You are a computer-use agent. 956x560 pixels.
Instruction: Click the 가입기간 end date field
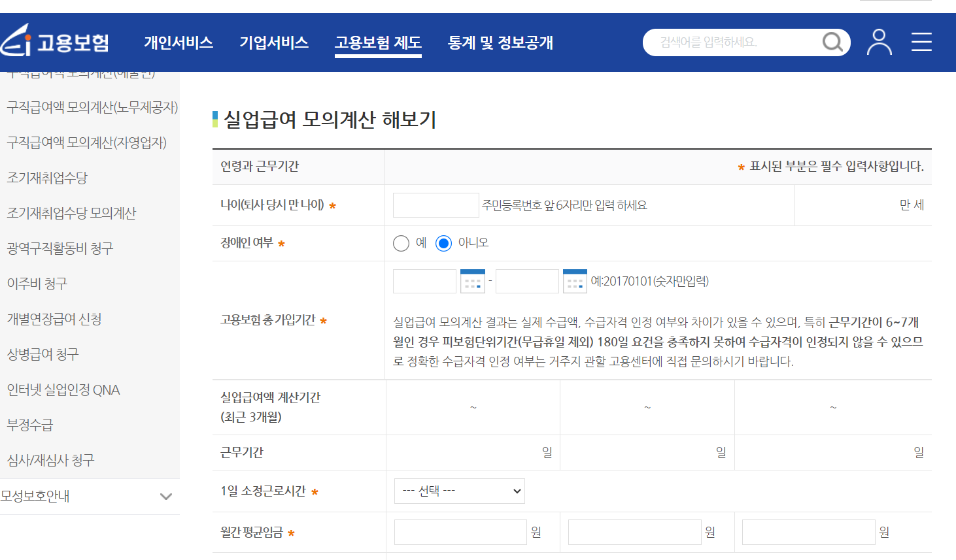point(527,282)
